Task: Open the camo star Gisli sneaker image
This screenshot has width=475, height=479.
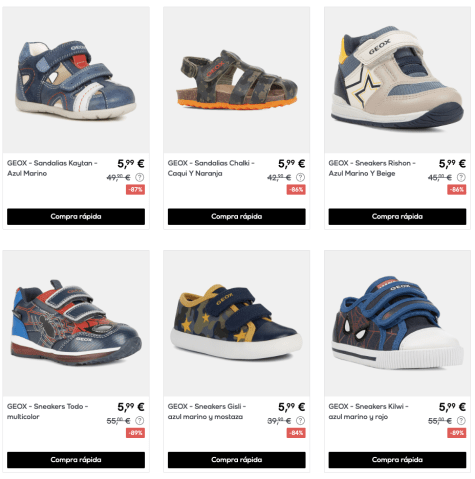Action: coord(237,323)
